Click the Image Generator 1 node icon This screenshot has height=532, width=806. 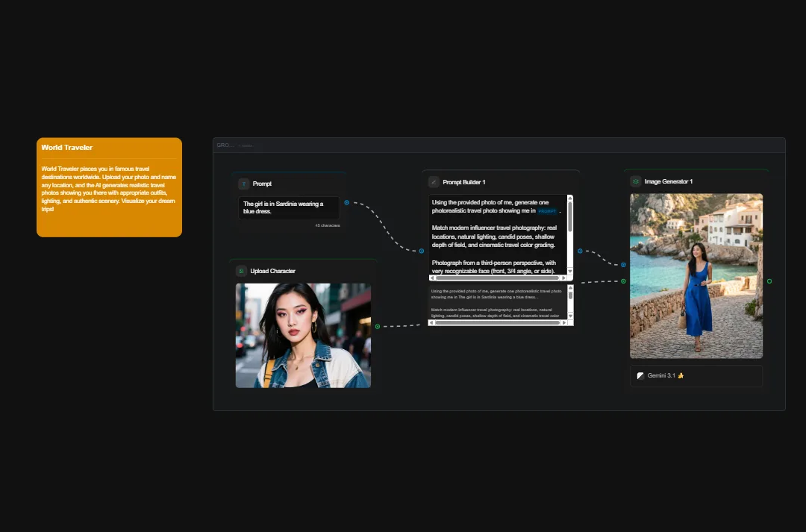(x=635, y=181)
